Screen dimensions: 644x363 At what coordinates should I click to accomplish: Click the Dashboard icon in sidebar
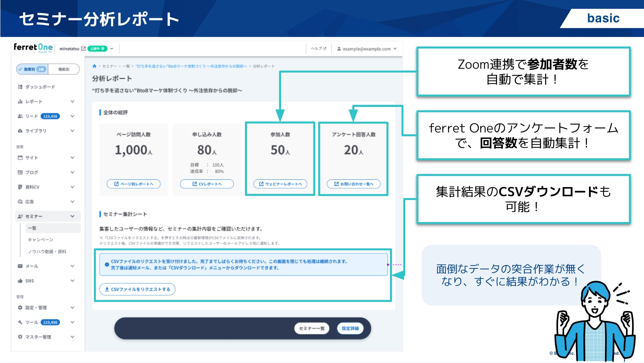coord(20,87)
